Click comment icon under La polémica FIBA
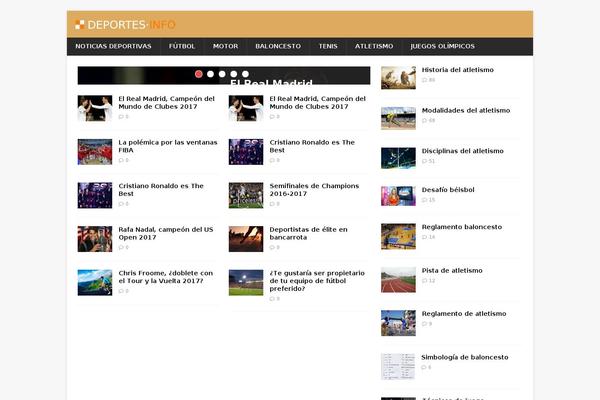This screenshot has width=600, height=400. point(121,160)
